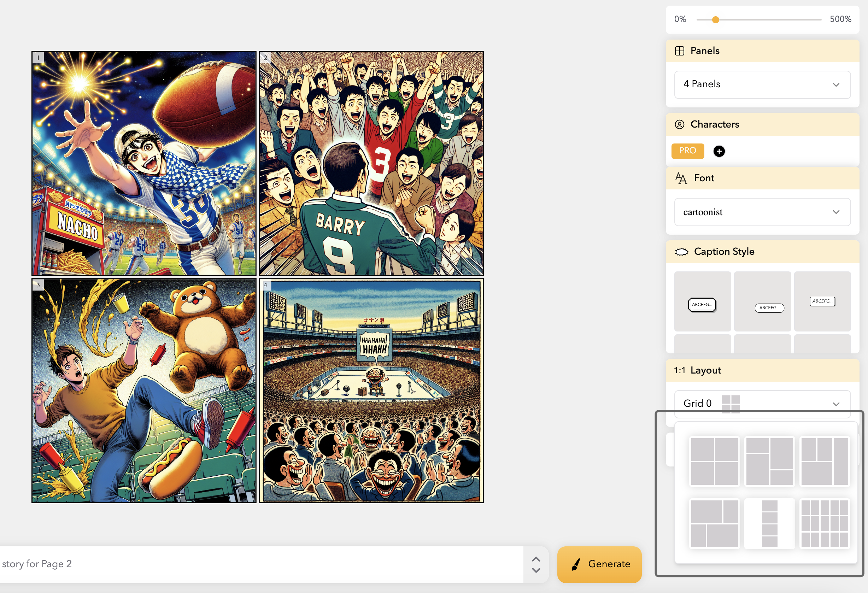Go to previous page with up arrow
868x593 pixels.
coord(536,559)
